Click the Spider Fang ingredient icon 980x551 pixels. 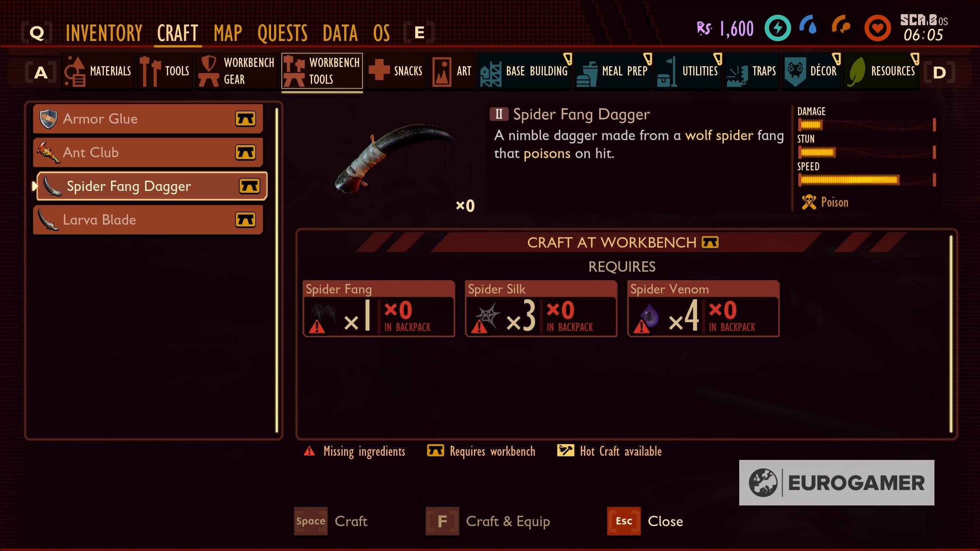[x=323, y=318]
